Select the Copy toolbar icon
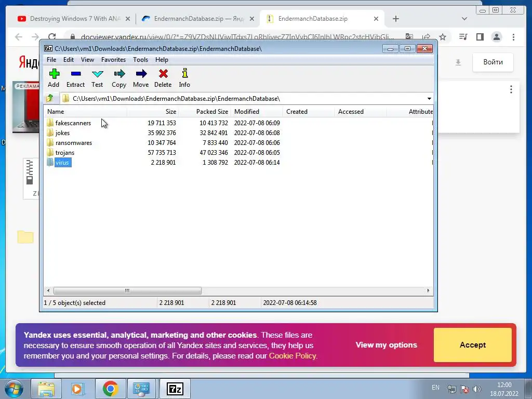Viewport: 532px width, 399px height. pos(119,78)
